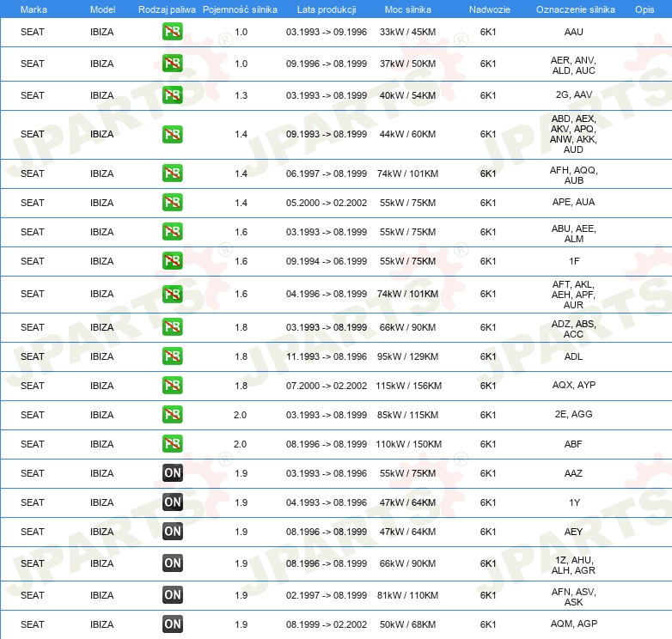Select the PB icon for the ADL engine

pos(173,356)
